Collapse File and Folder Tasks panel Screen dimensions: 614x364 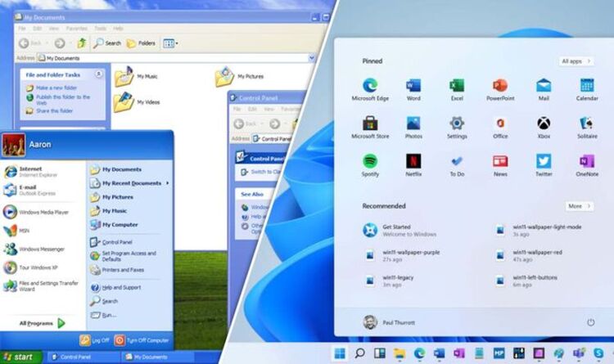tap(99, 74)
